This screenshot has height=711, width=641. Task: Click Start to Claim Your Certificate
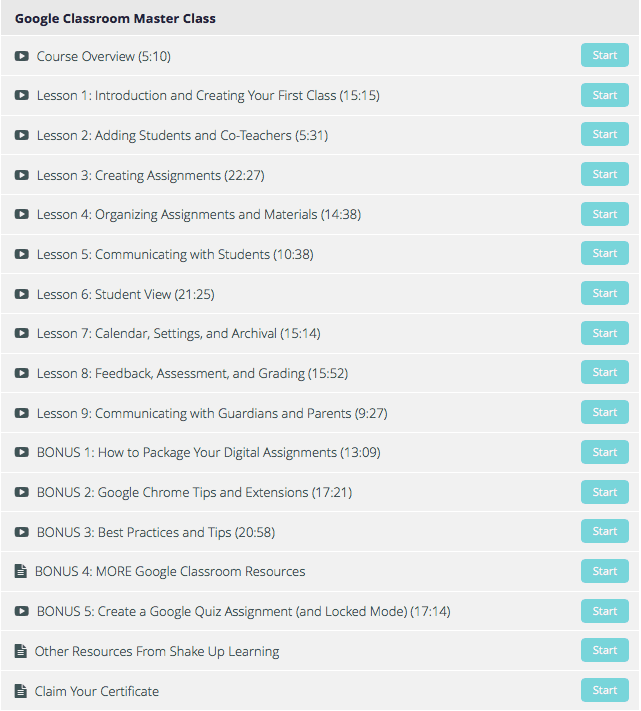pyautogui.click(x=605, y=690)
